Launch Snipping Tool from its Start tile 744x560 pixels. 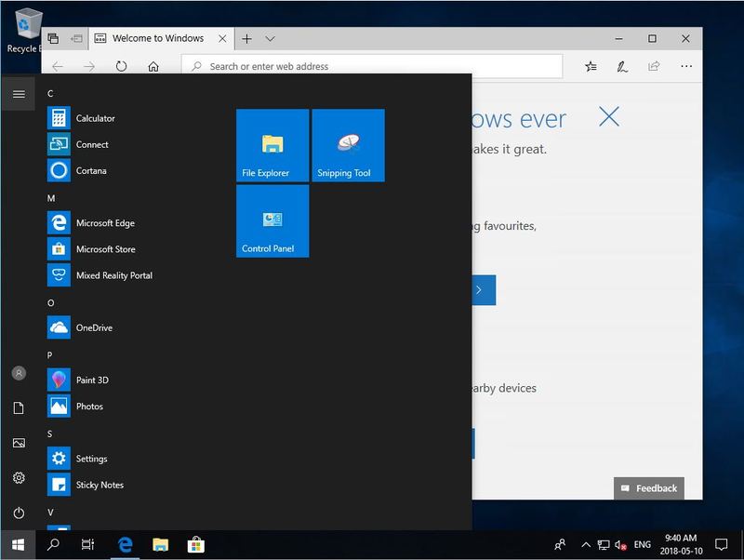pos(348,144)
